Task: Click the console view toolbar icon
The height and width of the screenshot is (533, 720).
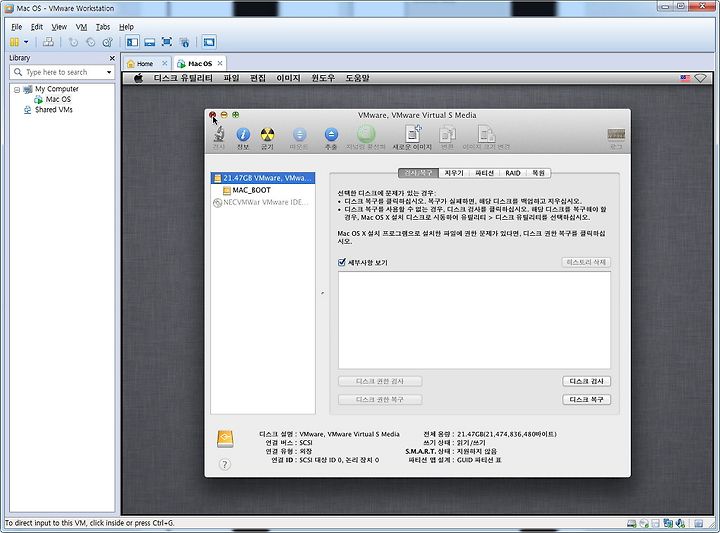Action: point(209,42)
